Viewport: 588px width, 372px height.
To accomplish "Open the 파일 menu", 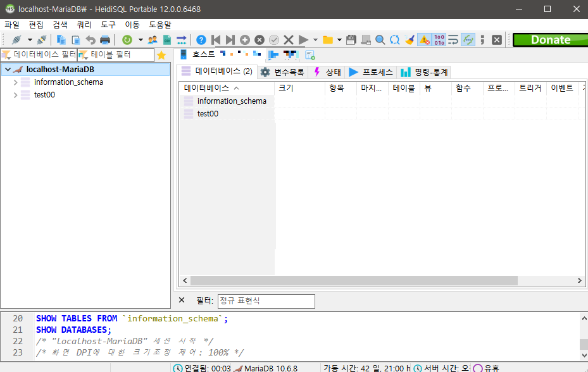I will pos(12,25).
